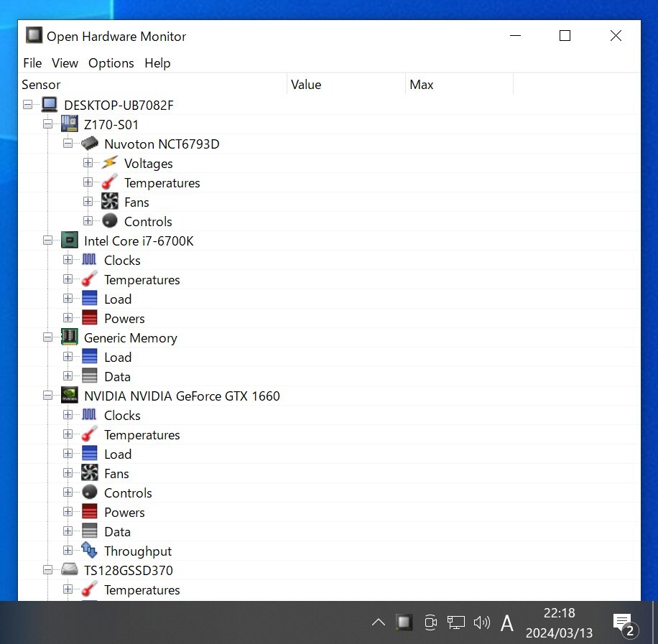The height and width of the screenshot is (644, 658).
Task: Expand Temperatures under Nuvoton NCT6793D
Action: point(88,182)
